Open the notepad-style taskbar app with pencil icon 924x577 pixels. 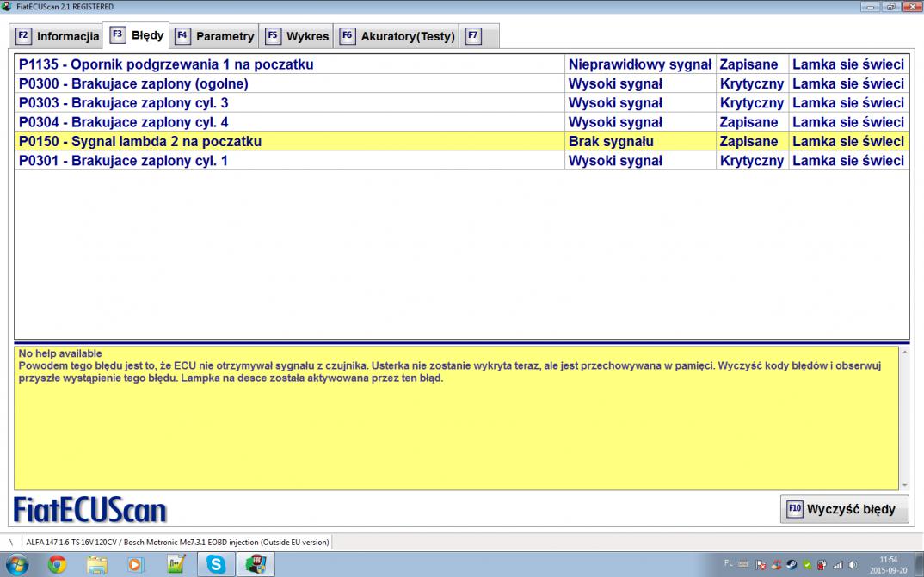click(176, 565)
